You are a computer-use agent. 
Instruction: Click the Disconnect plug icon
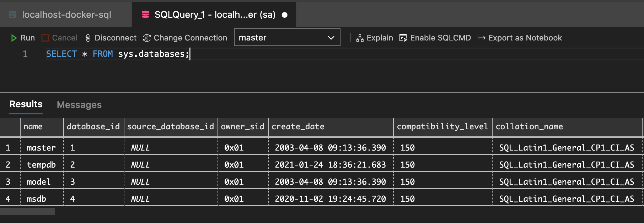(x=88, y=38)
